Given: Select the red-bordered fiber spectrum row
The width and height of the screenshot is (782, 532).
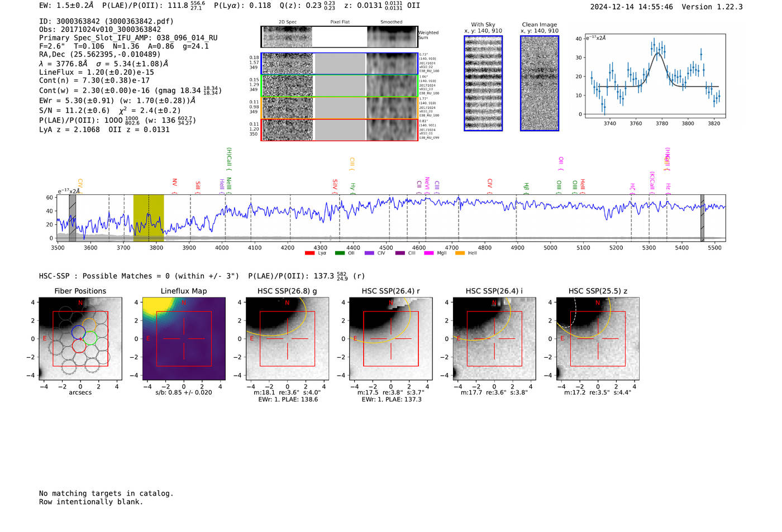Looking at the screenshot, I should coord(339,130).
